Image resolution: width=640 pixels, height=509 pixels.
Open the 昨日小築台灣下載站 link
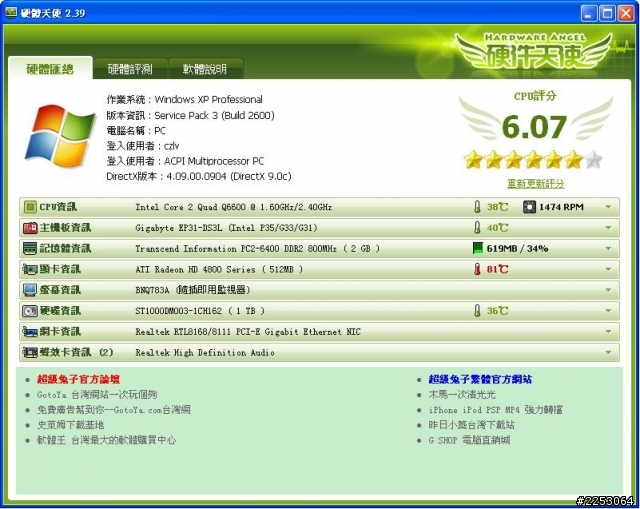point(471,425)
